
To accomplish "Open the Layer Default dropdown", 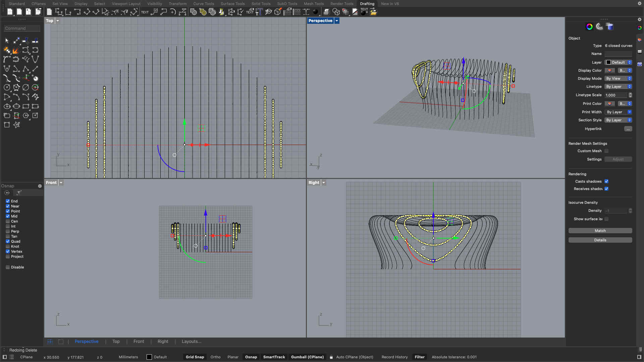I will tap(618, 62).
